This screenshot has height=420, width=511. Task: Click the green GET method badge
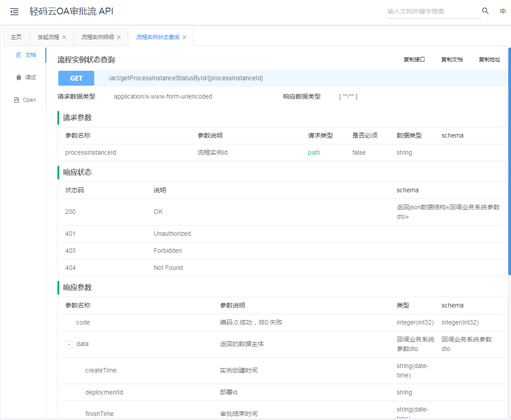point(76,78)
